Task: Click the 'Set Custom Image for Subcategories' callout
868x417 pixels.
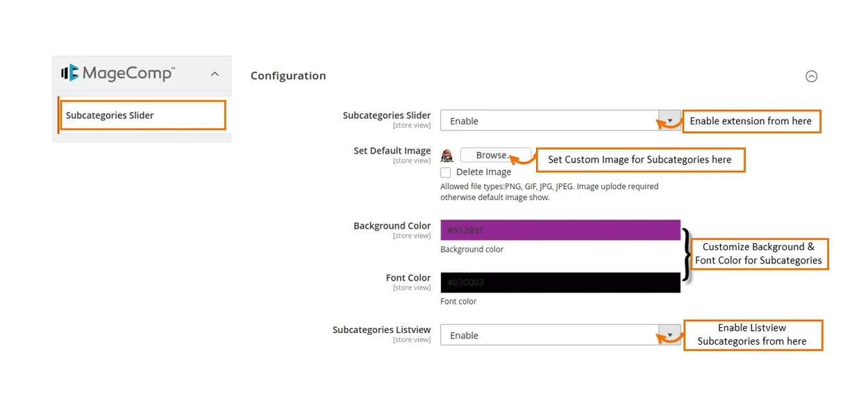Action: 640,160
